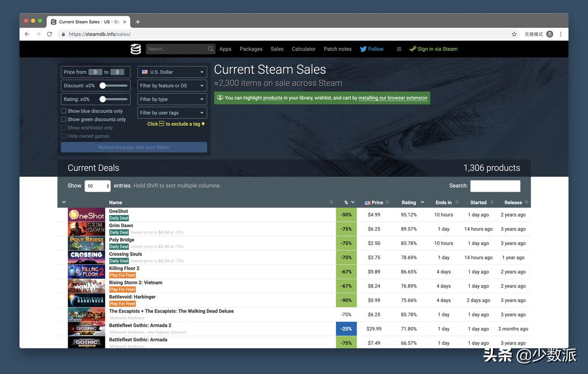
Task: Click the Twitter Follow icon
Action: tap(363, 49)
